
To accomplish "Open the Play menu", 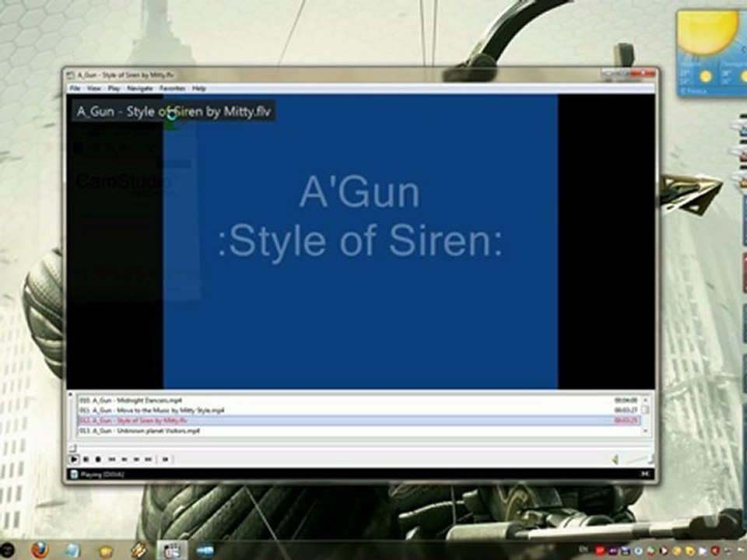I will click(x=114, y=89).
